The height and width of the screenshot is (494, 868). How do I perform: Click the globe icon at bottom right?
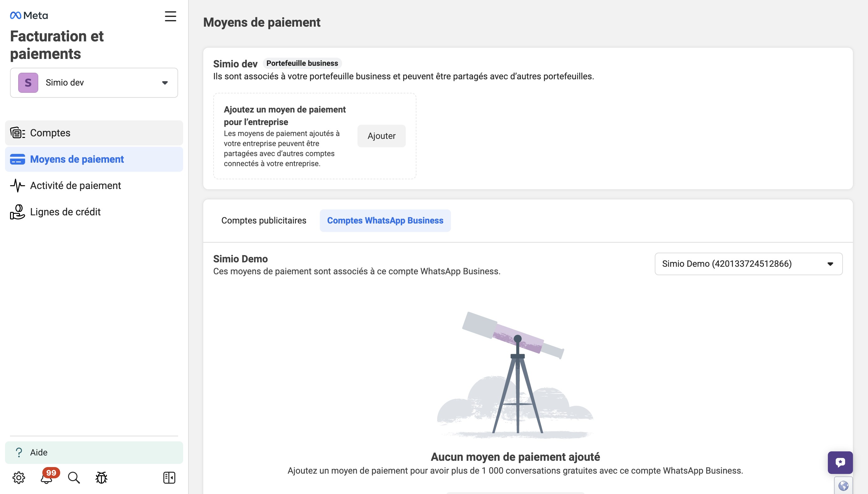click(x=843, y=486)
